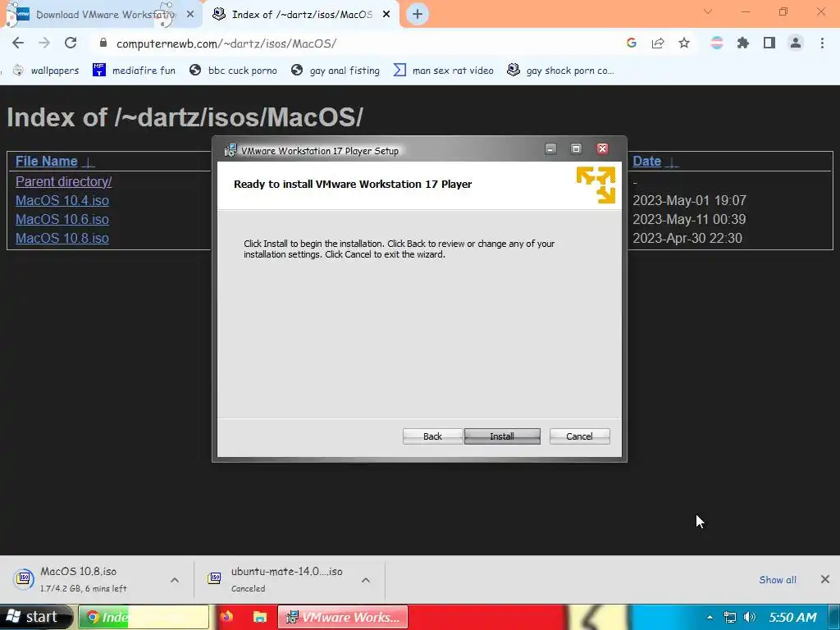
Task: Click the Google icon in address bar
Action: point(631,43)
